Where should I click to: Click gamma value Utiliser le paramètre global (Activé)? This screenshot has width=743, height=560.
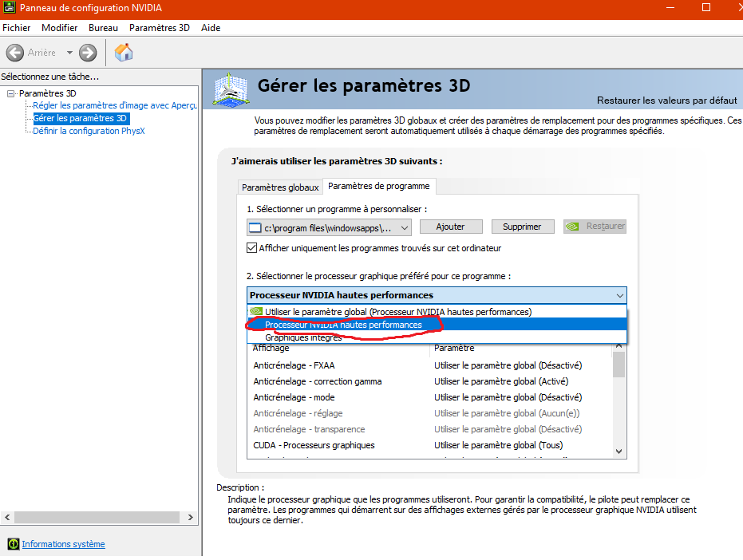[501, 381]
